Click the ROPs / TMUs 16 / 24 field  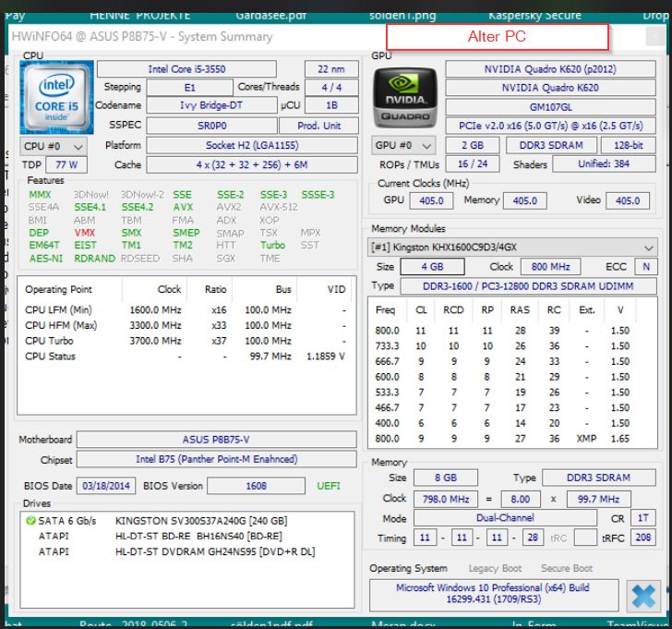[473, 163]
